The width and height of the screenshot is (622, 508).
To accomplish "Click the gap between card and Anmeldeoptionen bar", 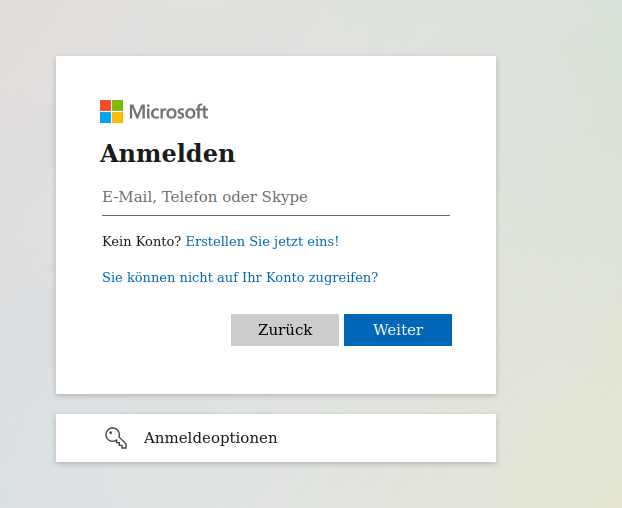I will (x=275, y=404).
